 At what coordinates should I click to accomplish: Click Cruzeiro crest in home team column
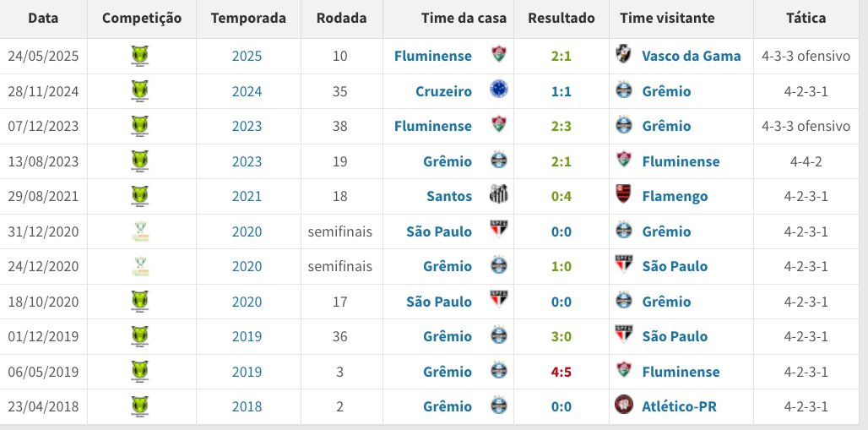[x=499, y=91]
